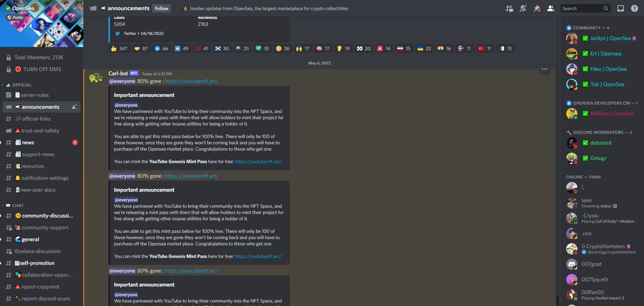Toggle the green check reaction with 35

[x=263, y=49]
